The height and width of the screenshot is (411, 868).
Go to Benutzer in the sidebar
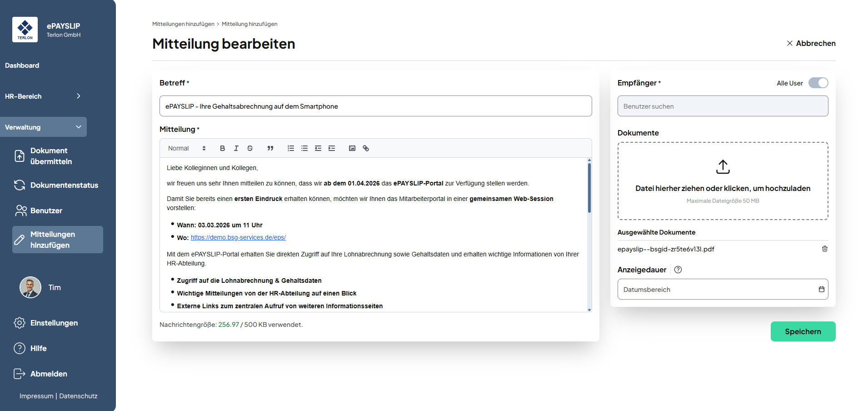46,211
